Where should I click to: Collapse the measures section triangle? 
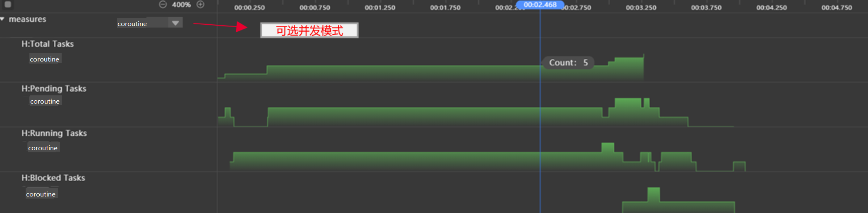point(2,19)
